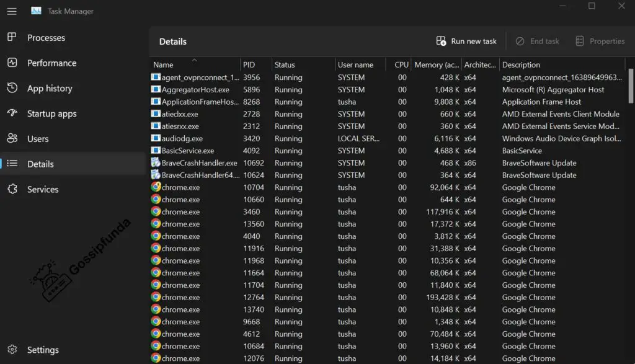
Task: Click the Performance sidebar icon
Action: [12, 63]
